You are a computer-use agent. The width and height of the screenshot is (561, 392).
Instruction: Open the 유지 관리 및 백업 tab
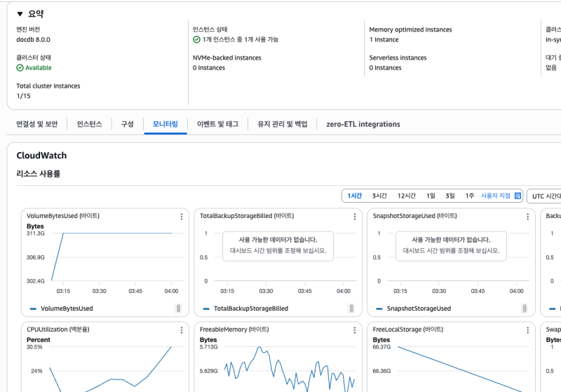[x=283, y=124]
